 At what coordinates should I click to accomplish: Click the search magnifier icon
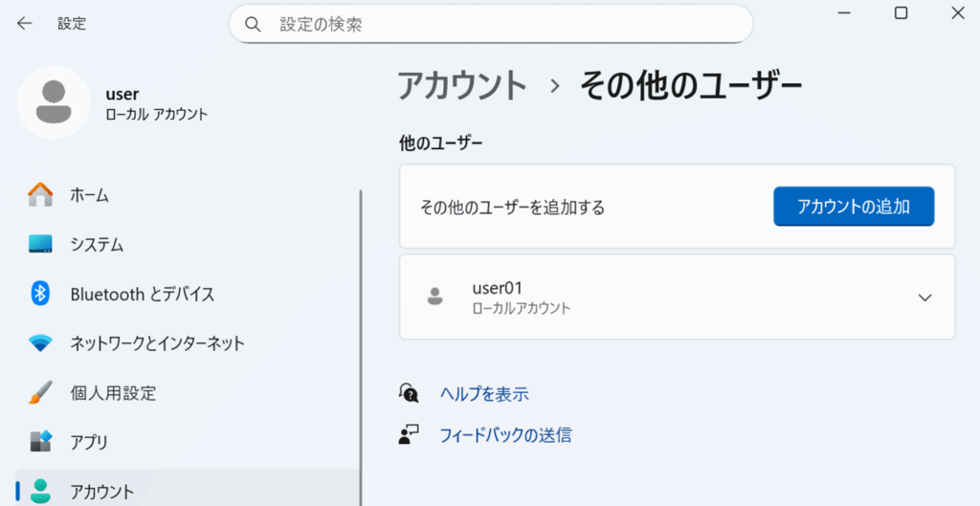254,24
